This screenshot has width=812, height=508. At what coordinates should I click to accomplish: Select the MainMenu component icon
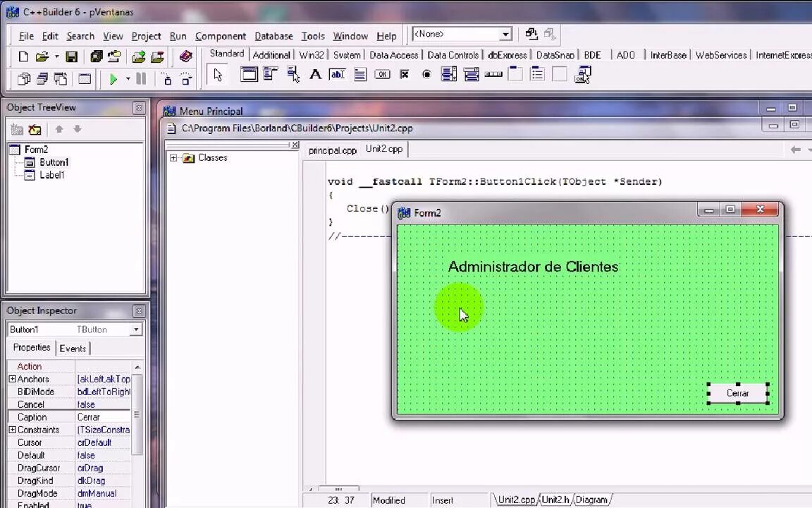pos(271,74)
